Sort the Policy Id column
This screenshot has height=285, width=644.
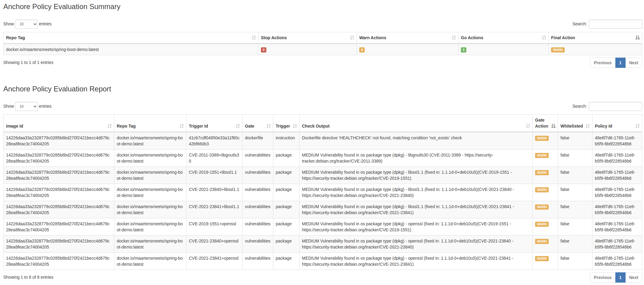tap(637, 126)
